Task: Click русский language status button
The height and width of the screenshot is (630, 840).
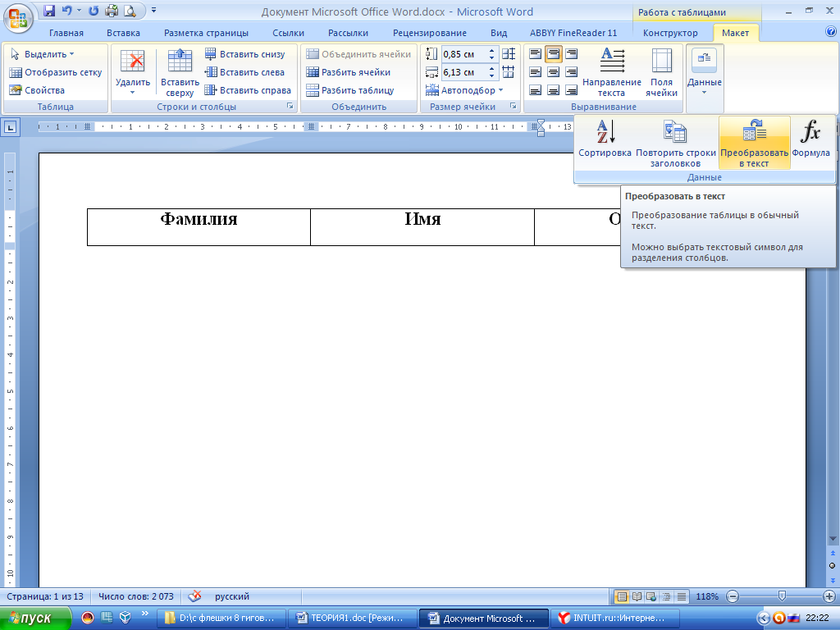Action: pos(232,596)
